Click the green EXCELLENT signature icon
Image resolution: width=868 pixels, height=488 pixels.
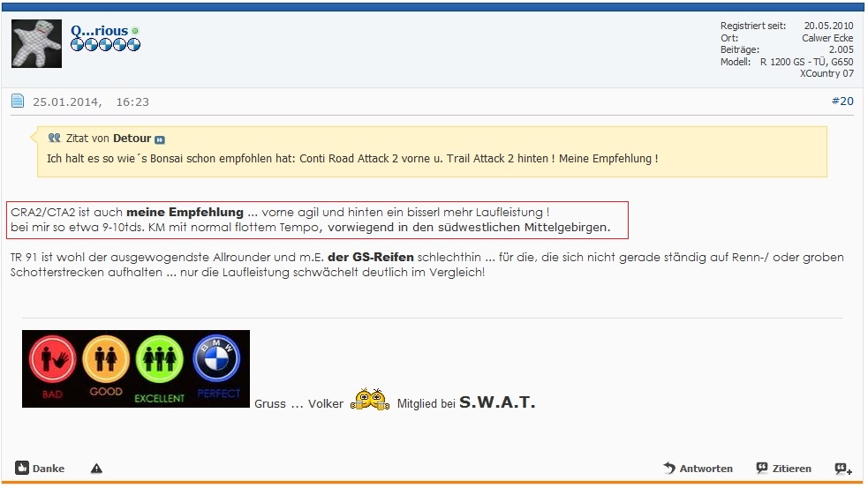tap(159, 368)
